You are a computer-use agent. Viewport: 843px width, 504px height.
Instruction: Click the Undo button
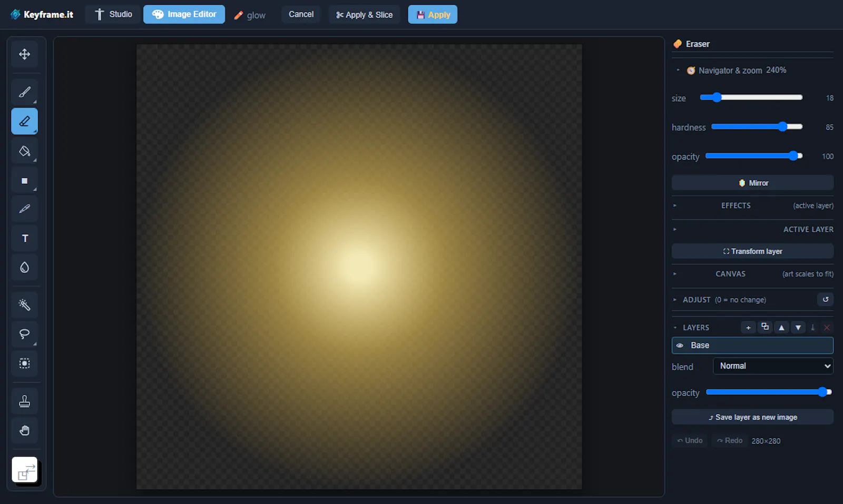[690, 441]
